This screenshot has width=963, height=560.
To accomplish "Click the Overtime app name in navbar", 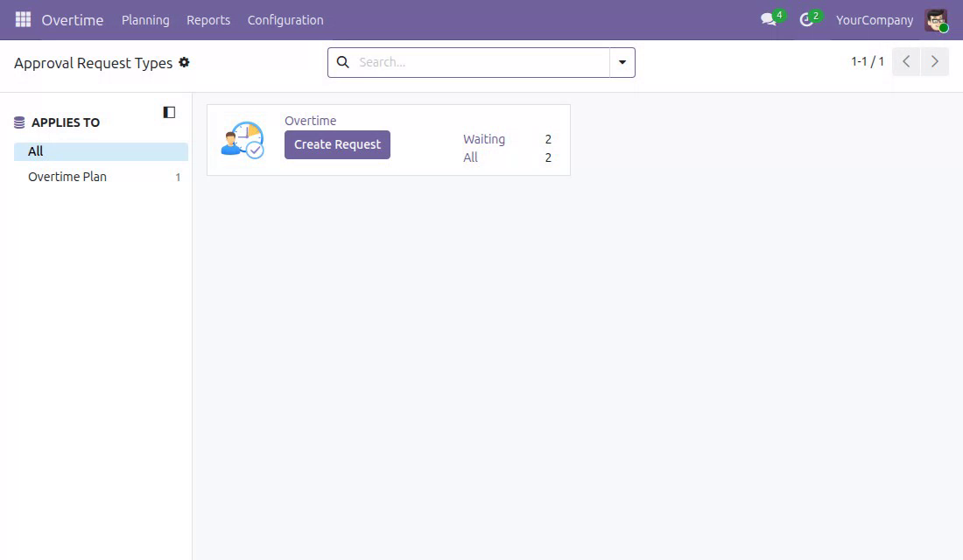I will (73, 19).
